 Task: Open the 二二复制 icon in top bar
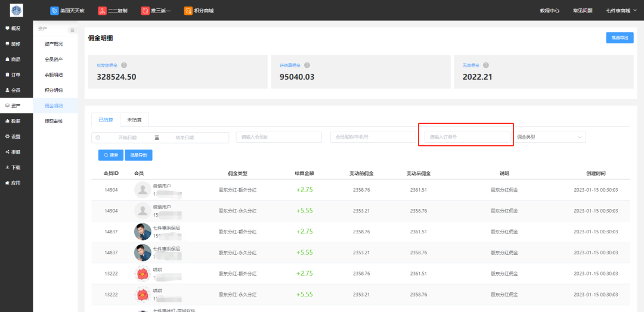pyautogui.click(x=102, y=11)
